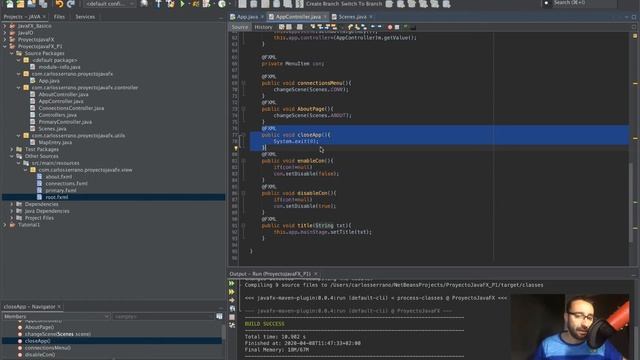The width and height of the screenshot is (640, 360).
Task: Click the Redo arrow icon
Action: pos(71,4)
